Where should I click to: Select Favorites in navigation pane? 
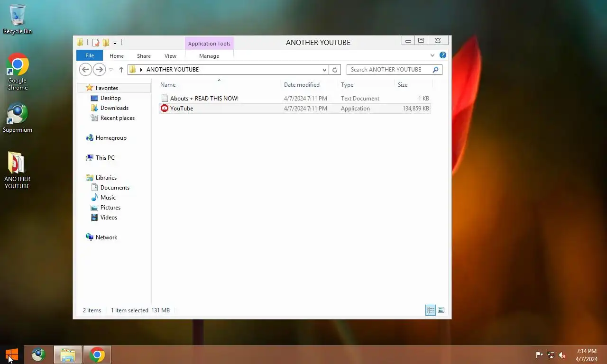tap(107, 88)
